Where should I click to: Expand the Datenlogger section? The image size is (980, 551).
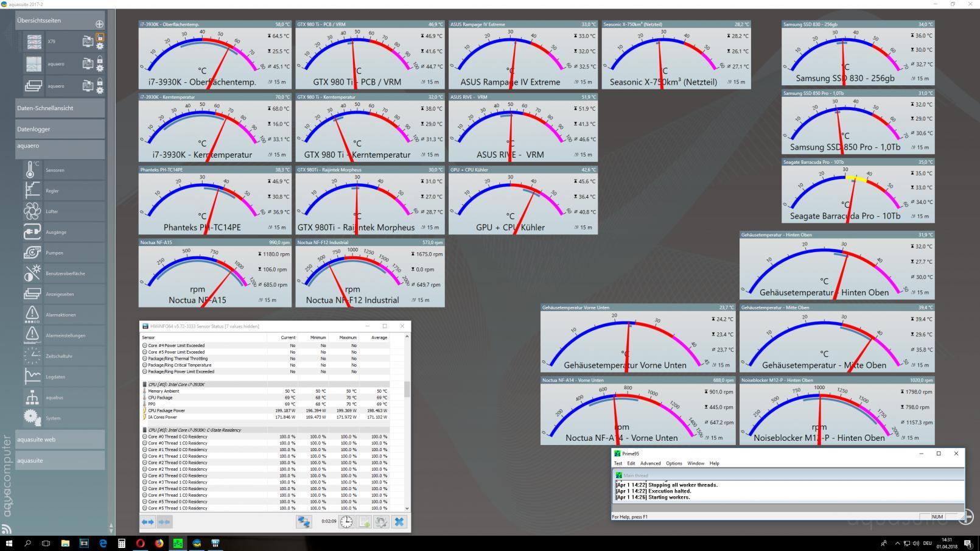click(60, 129)
